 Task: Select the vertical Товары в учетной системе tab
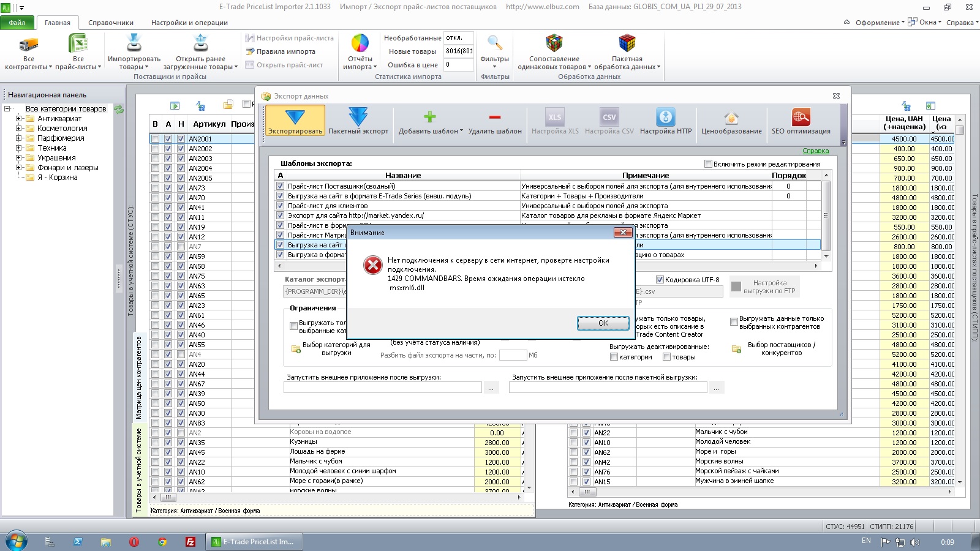click(139, 470)
